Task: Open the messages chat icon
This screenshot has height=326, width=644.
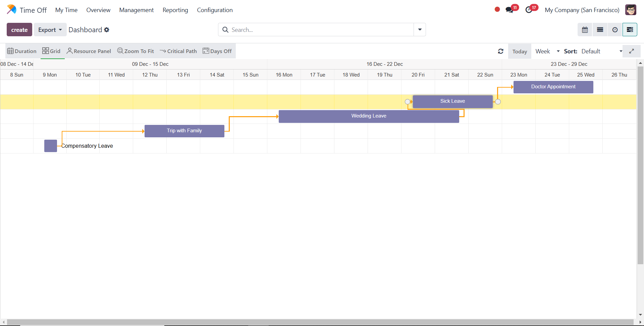Action: (x=509, y=10)
